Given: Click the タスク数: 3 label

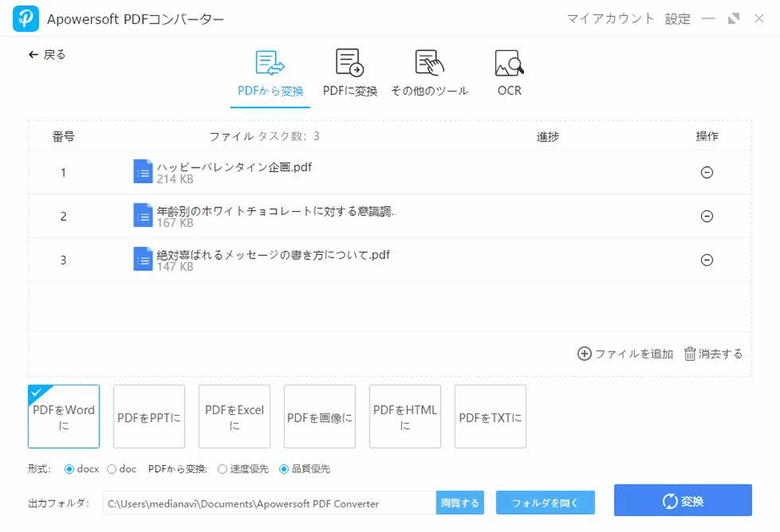Looking at the screenshot, I should pyautogui.click(x=288, y=136).
